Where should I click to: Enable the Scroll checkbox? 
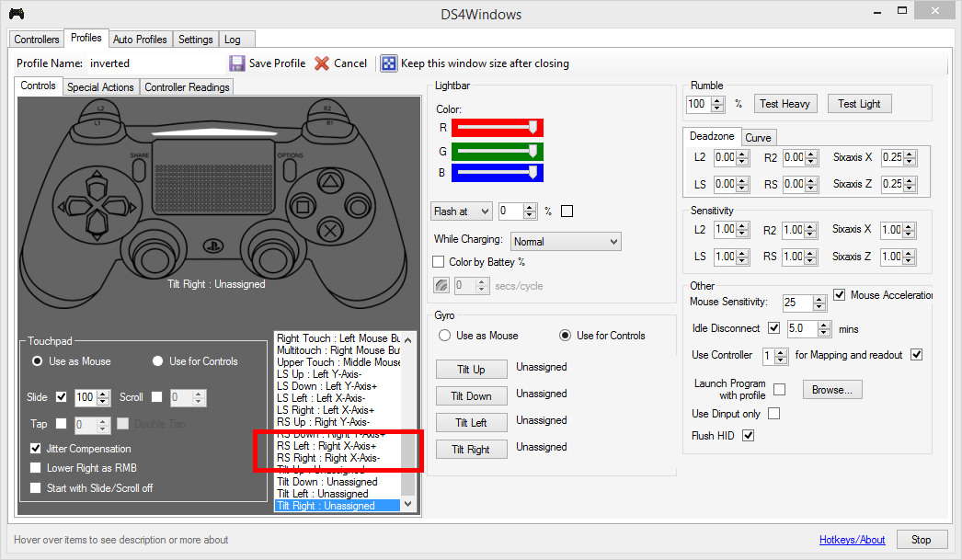(x=157, y=397)
